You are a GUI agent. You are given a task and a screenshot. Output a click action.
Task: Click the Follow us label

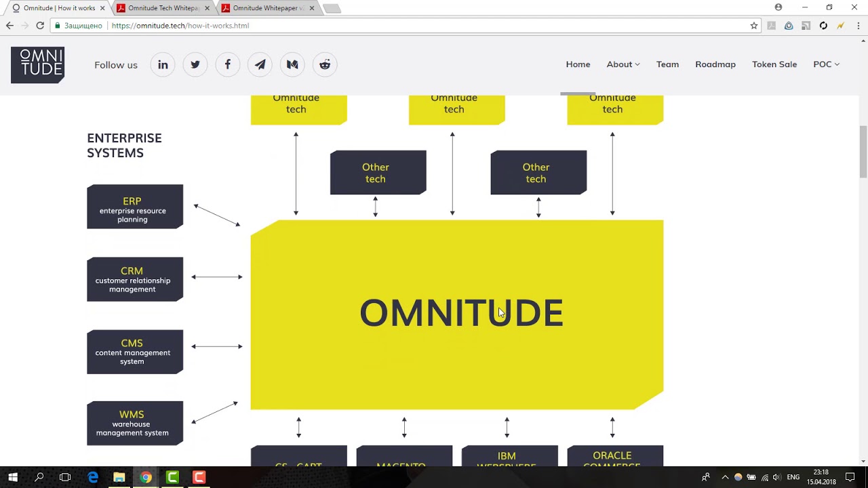[x=116, y=65]
